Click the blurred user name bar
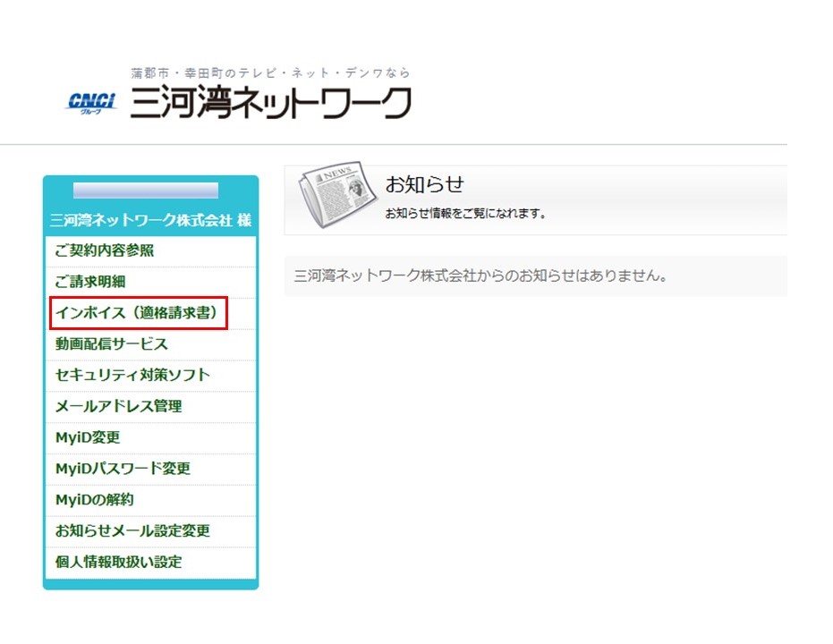The image size is (833, 644). click(x=145, y=191)
